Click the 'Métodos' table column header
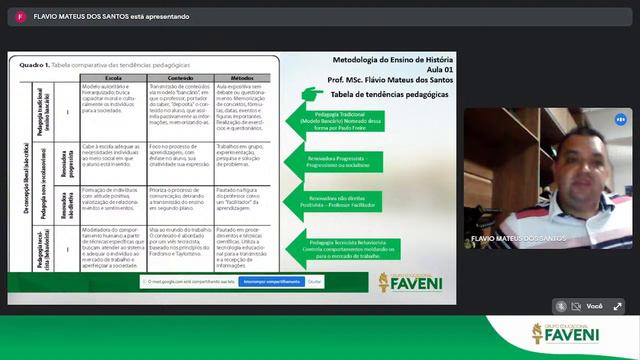The image size is (640, 360). point(242,78)
